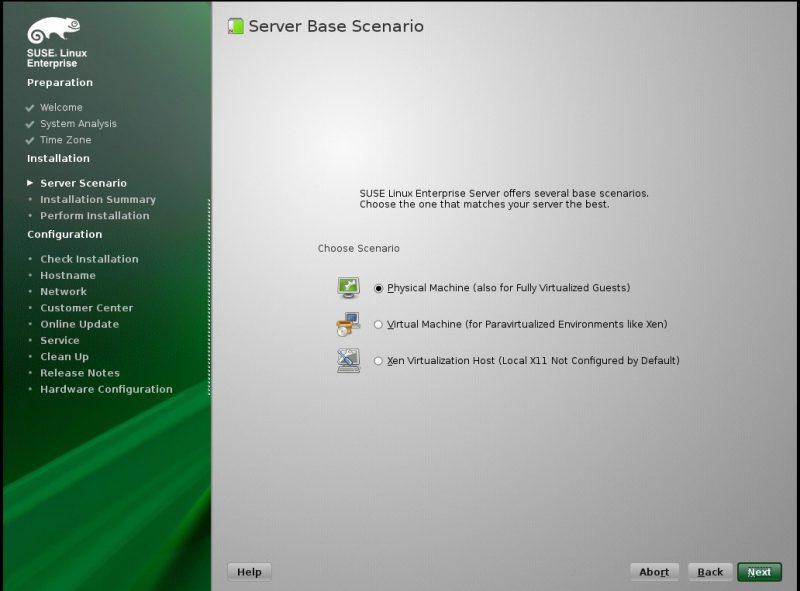Choose Xen Virtualization Host radio option

click(378, 361)
